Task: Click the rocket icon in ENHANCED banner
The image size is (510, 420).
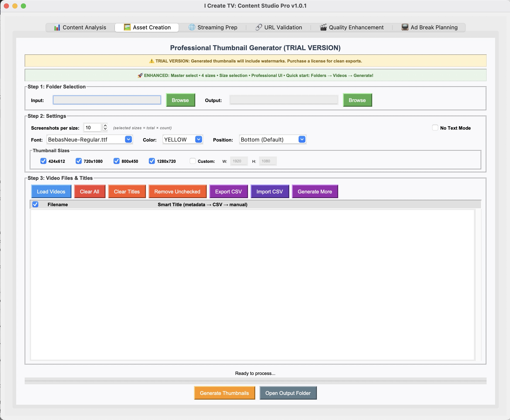Action: tap(140, 75)
